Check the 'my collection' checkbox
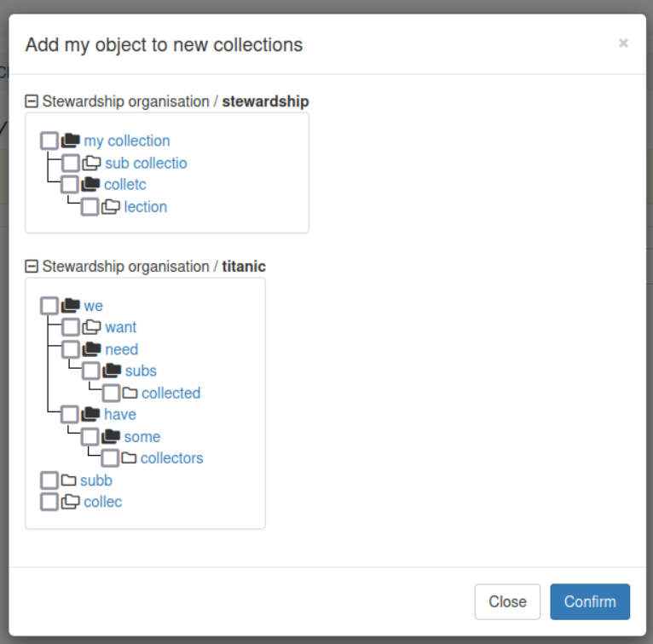This screenshot has width=653, height=644. pyautogui.click(x=49, y=141)
